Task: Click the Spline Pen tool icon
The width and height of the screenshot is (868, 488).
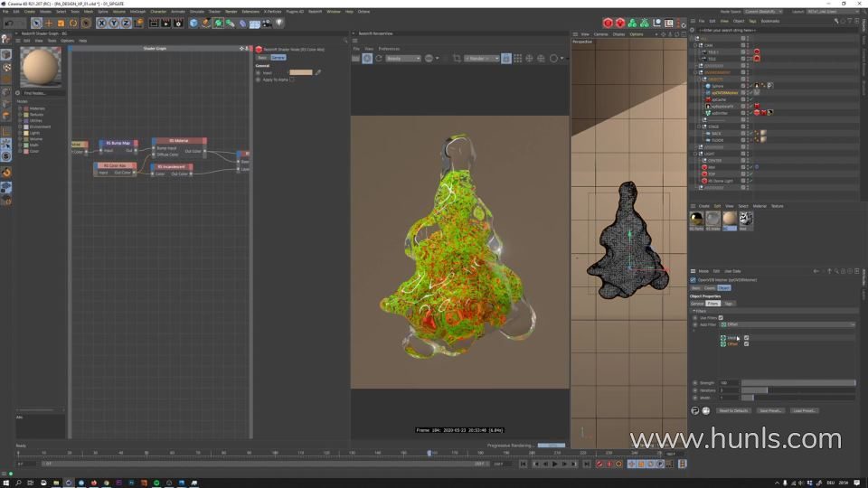Action: [x=206, y=23]
